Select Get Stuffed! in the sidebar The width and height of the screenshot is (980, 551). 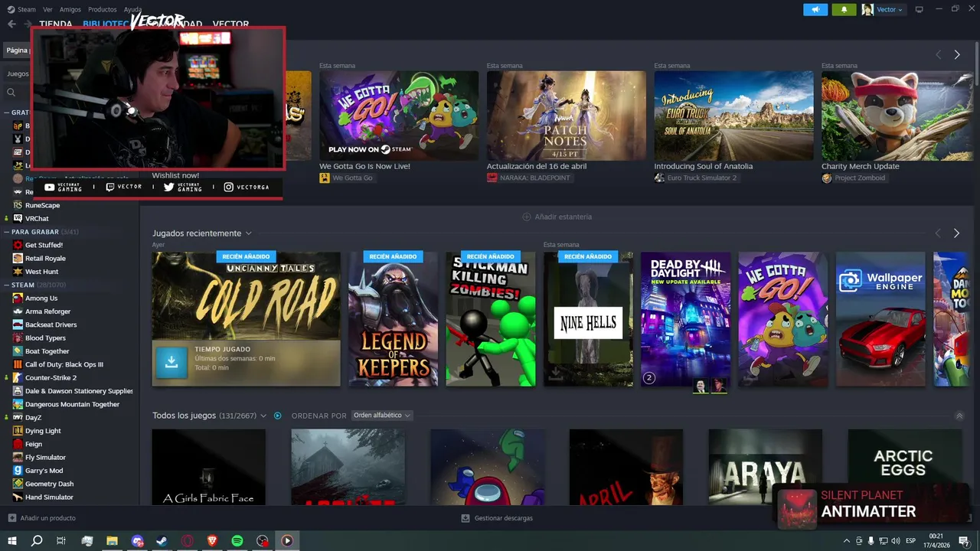[x=44, y=245]
